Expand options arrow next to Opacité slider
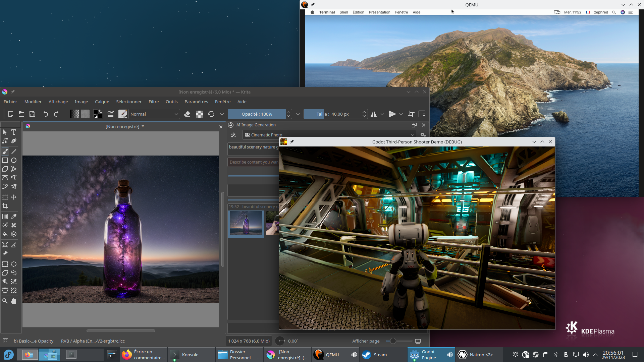Image resolution: width=644 pixels, height=362 pixels. (298, 114)
